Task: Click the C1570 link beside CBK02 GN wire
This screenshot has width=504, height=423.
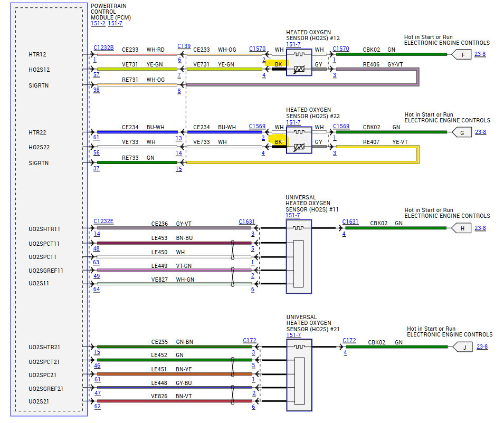Action: [341, 49]
